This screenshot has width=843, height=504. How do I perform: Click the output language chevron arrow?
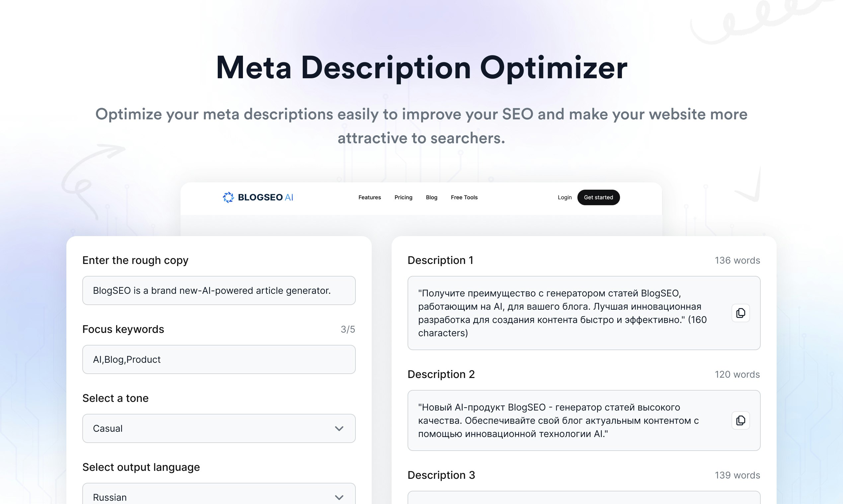pos(339,498)
